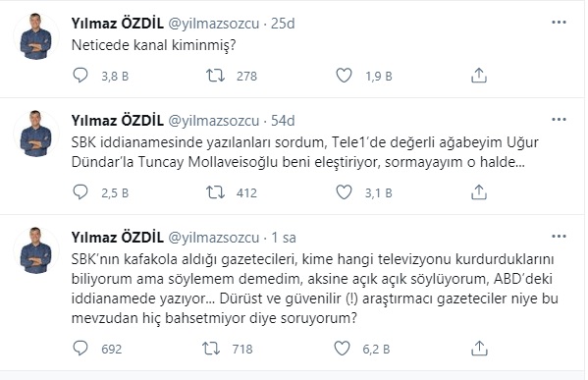Share the 1 sa tweet about SBK
The image size is (588, 380).
click(479, 349)
